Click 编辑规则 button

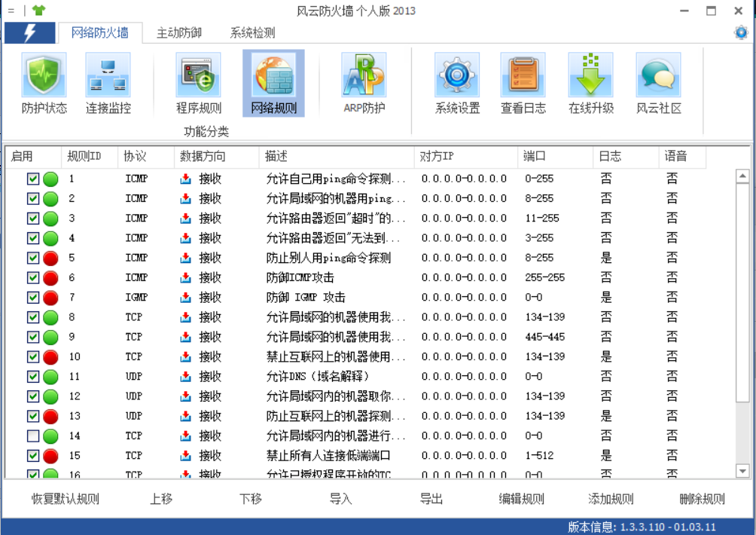[521, 499]
